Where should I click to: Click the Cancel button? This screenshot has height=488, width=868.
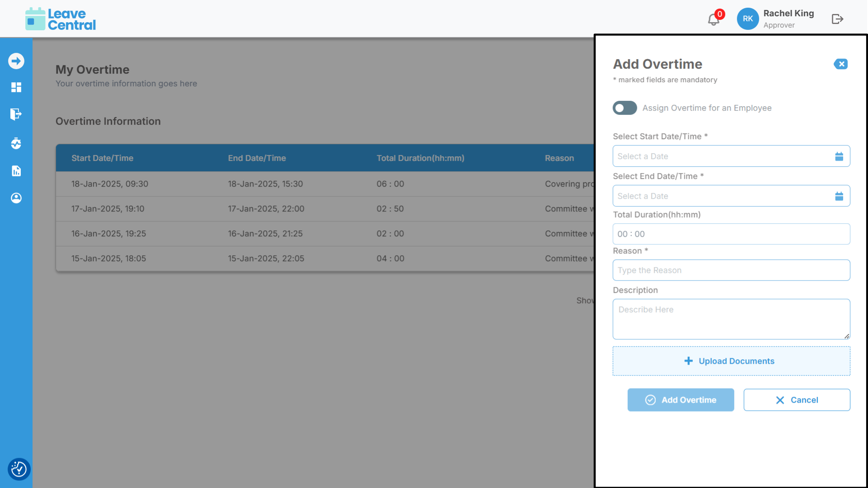click(x=797, y=400)
